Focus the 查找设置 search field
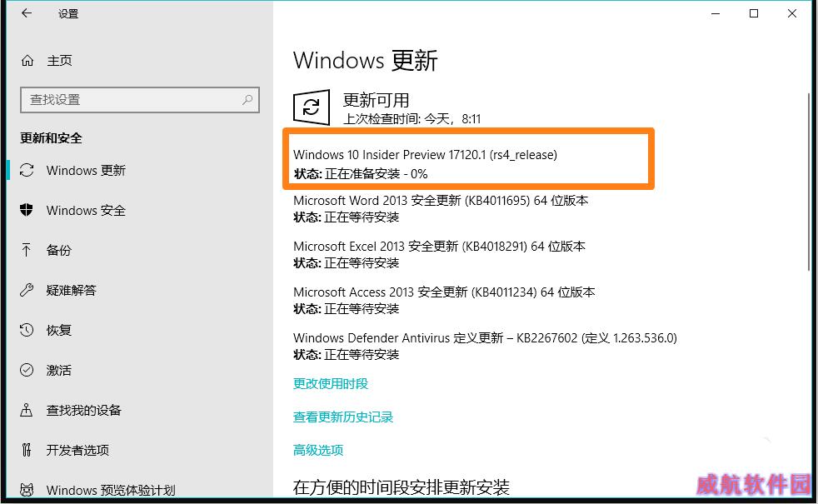 (140, 100)
